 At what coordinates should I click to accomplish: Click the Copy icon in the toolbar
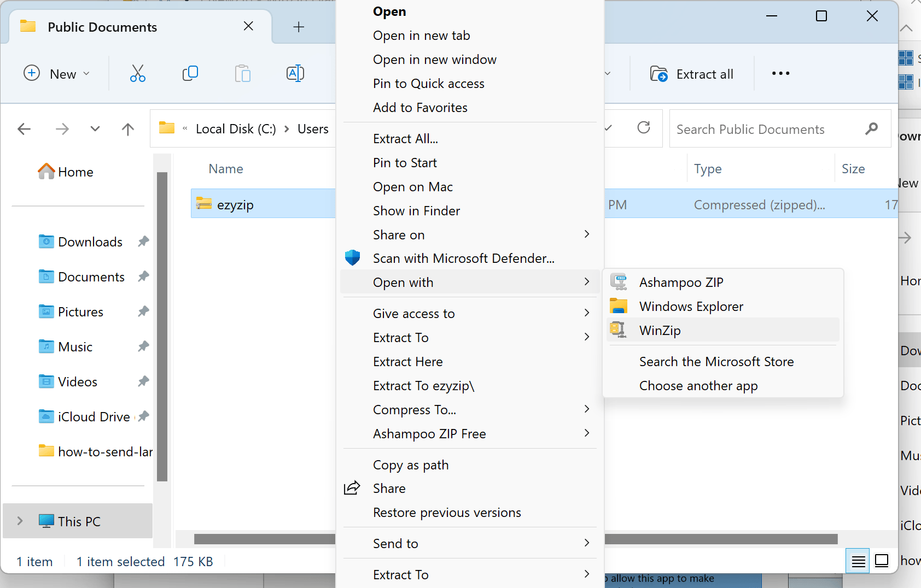[x=190, y=73]
